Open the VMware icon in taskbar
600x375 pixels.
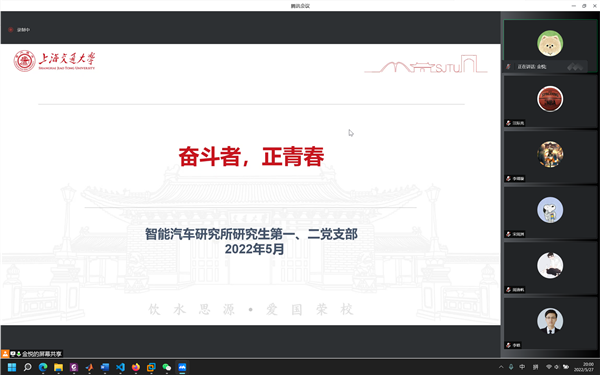(151, 367)
